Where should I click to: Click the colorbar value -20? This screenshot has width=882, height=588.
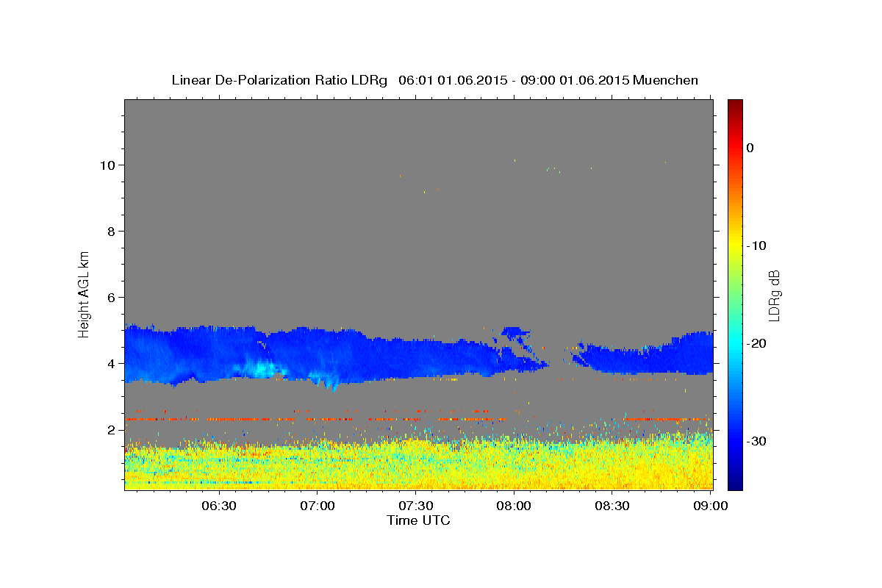757,343
